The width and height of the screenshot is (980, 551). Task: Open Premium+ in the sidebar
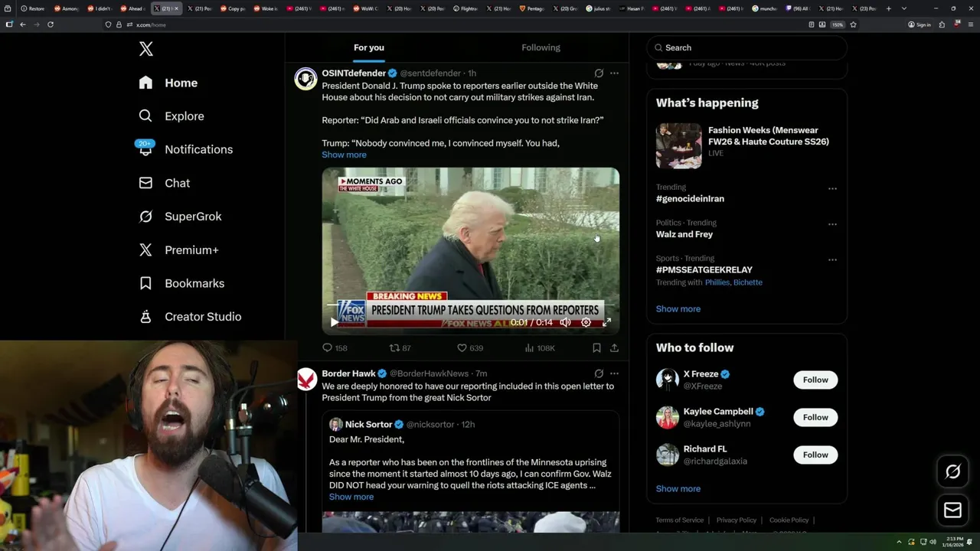pos(178,249)
